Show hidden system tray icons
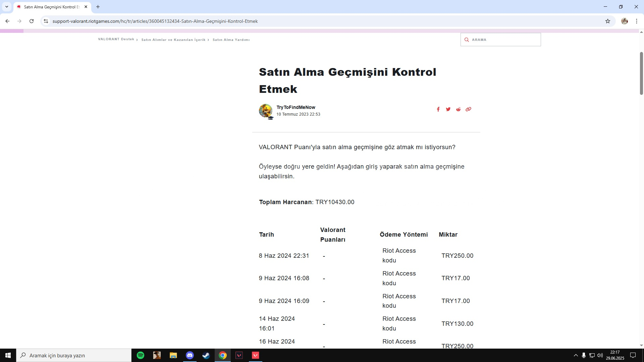This screenshot has width=644, height=362. point(576,355)
